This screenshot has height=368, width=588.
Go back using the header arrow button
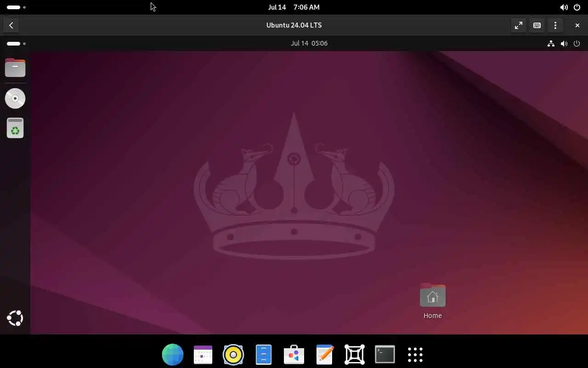(x=11, y=25)
